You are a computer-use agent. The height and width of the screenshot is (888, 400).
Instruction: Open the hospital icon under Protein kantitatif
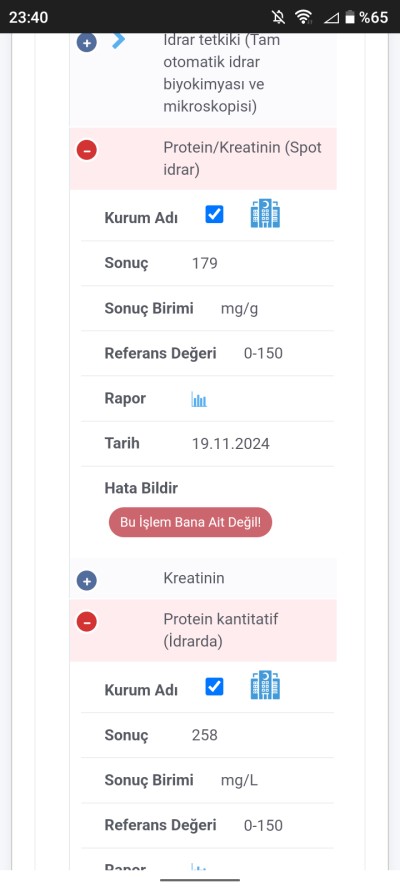pos(265,685)
